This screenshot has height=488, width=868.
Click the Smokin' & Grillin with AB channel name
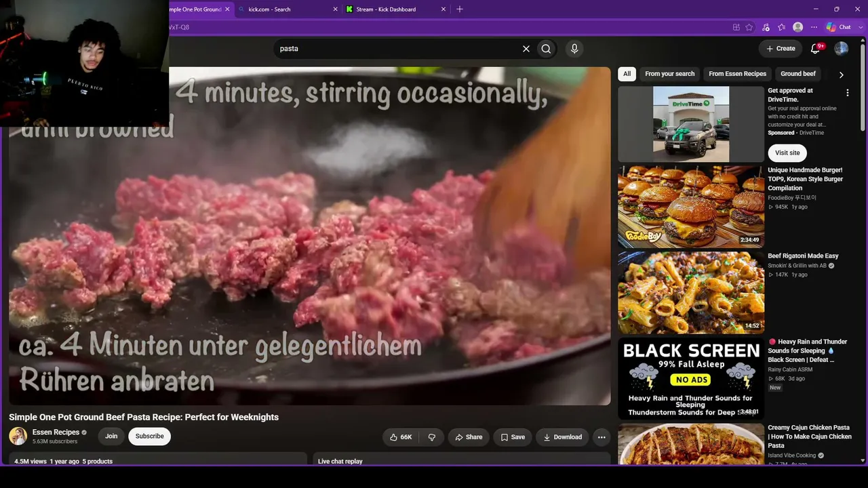[797, 266]
